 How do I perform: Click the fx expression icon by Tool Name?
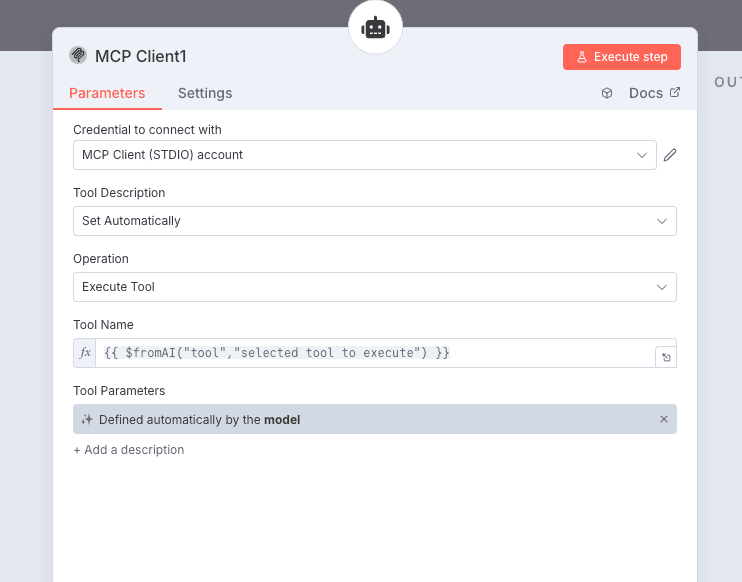tap(85, 353)
